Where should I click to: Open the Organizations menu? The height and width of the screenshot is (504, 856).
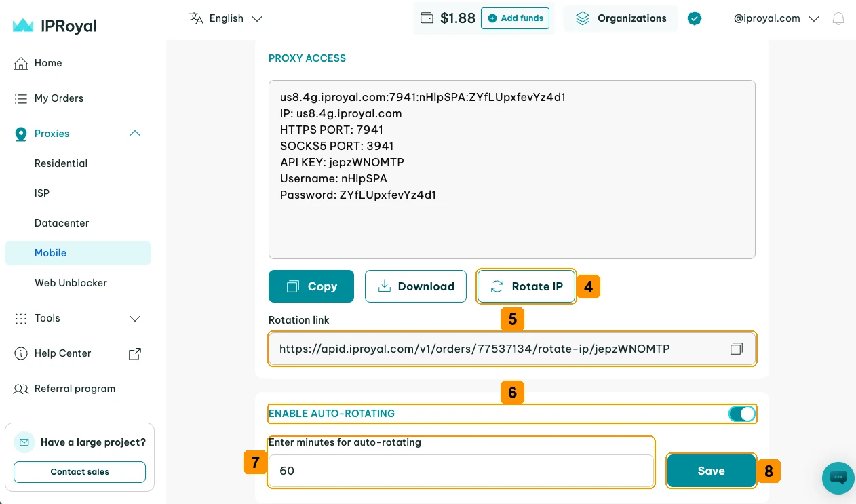coord(621,18)
